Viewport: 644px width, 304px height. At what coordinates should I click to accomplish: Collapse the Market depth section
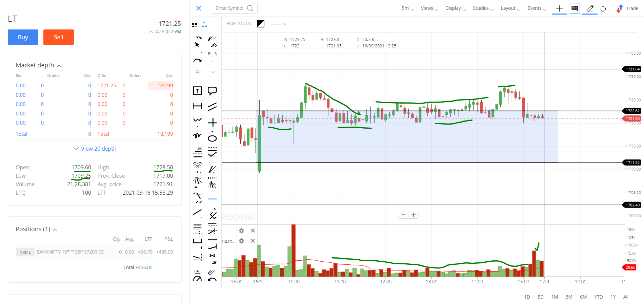coord(59,65)
